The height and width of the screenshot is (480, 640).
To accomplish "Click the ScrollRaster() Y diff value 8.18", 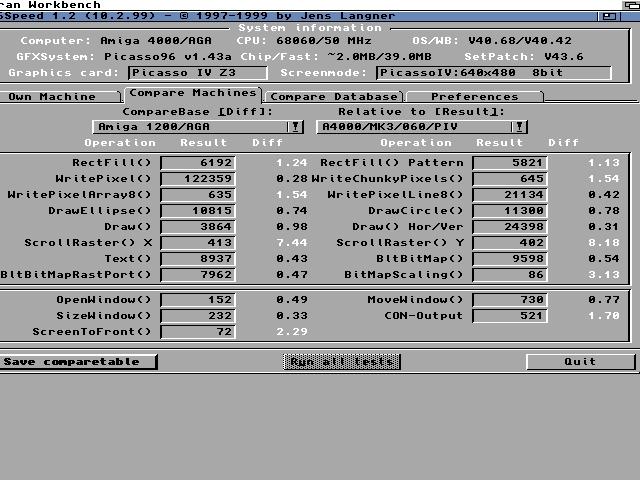I will pyautogui.click(x=604, y=243).
